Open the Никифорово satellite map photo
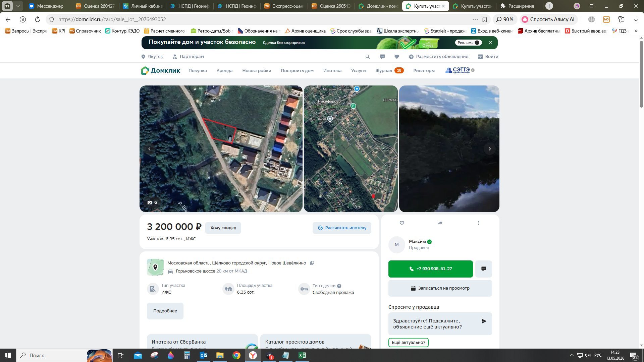 351,149
